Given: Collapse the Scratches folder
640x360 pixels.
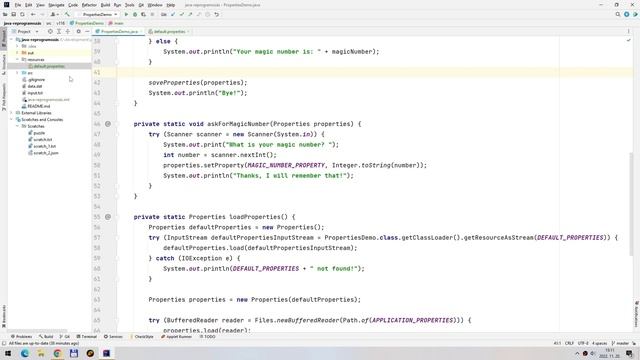Looking at the screenshot, I should [17, 126].
